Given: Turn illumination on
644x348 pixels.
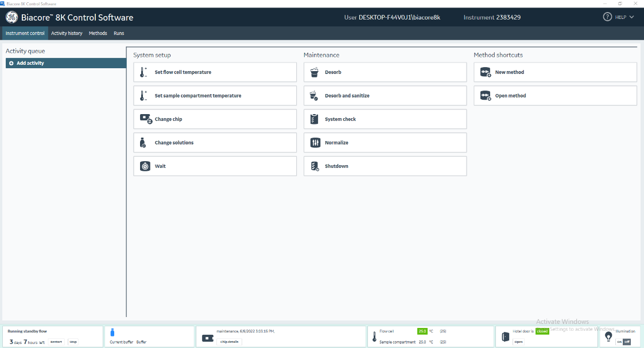Looking at the screenshot, I should pos(619,342).
